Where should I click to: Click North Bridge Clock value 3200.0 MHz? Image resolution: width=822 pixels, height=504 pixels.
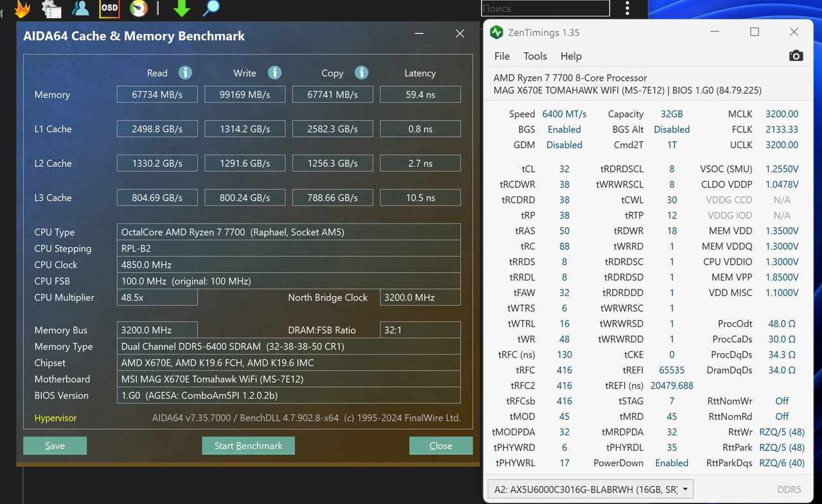pyautogui.click(x=420, y=297)
